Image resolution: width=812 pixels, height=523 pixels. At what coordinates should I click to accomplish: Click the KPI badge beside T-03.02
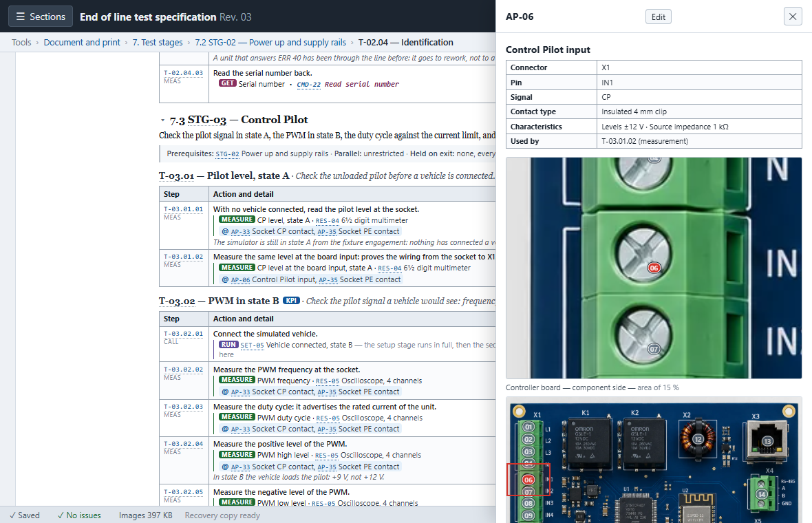pyautogui.click(x=291, y=300)
